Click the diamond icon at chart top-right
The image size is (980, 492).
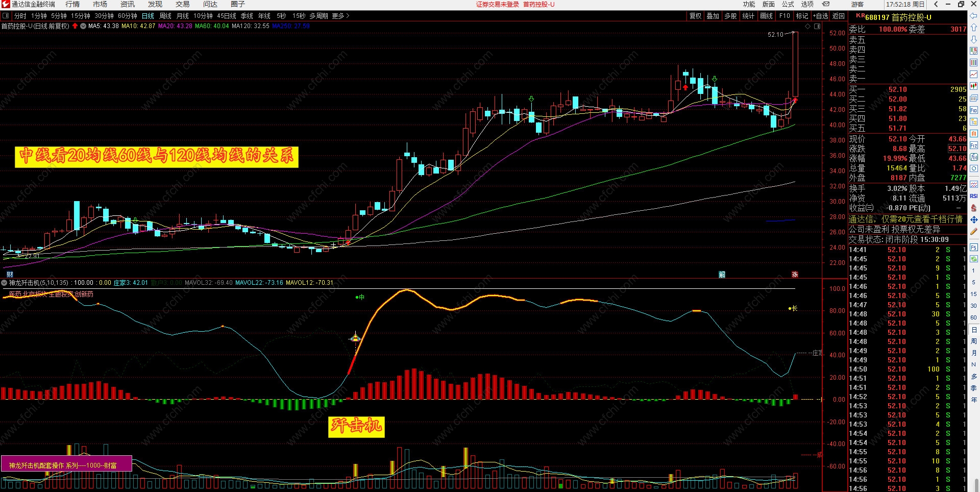coord(807,26)
